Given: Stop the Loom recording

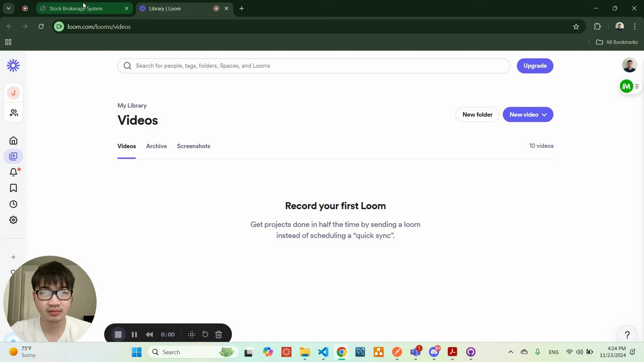Looking at the screenshot, I should (x=118, y=334).
